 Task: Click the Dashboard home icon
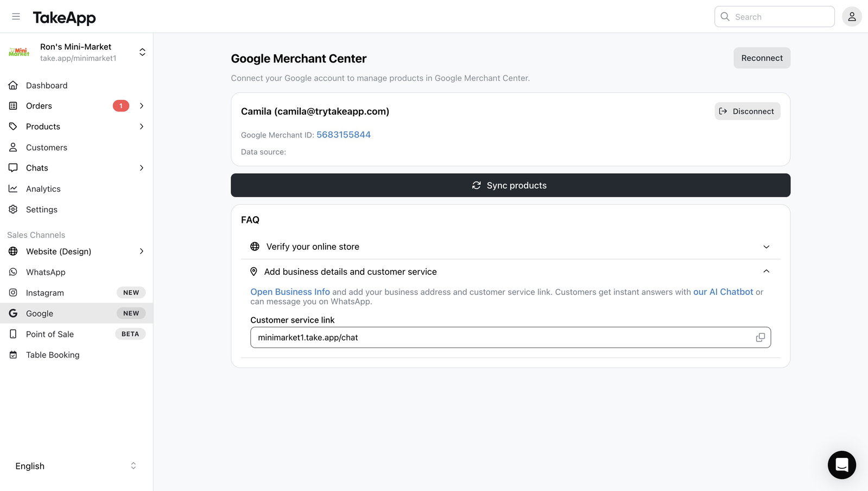point(13,85)
